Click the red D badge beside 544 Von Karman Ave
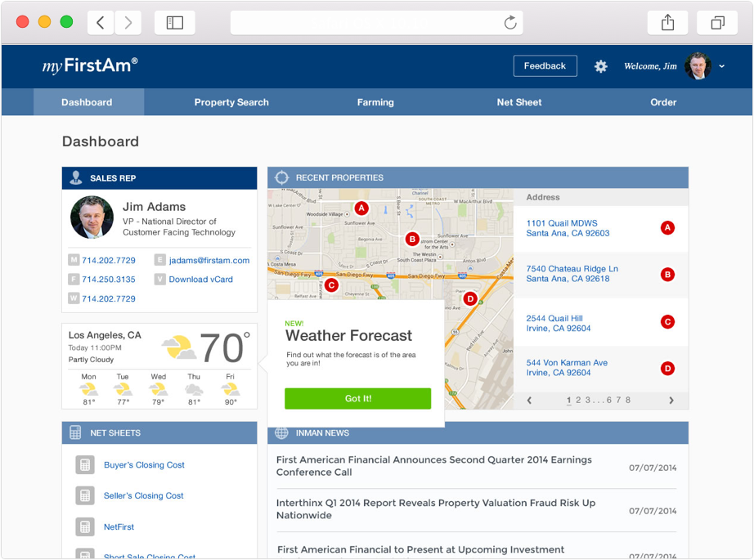The width and height of the screenshot is (754, 560). (667, 369)
